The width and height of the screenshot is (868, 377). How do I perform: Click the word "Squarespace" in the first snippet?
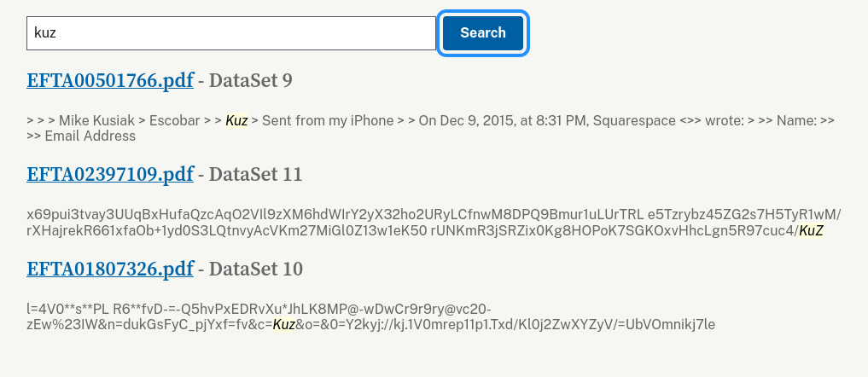pyautogui.click(x=634, y=121)
